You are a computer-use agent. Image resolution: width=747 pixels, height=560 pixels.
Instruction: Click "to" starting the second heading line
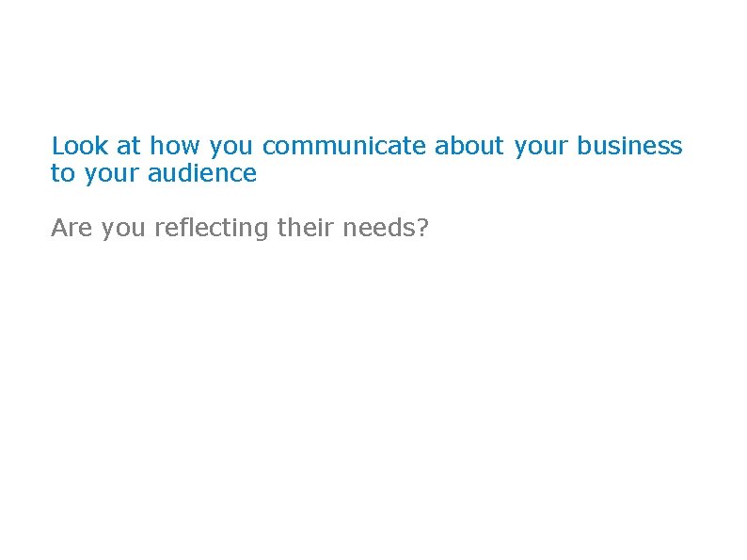pos(62,174)
